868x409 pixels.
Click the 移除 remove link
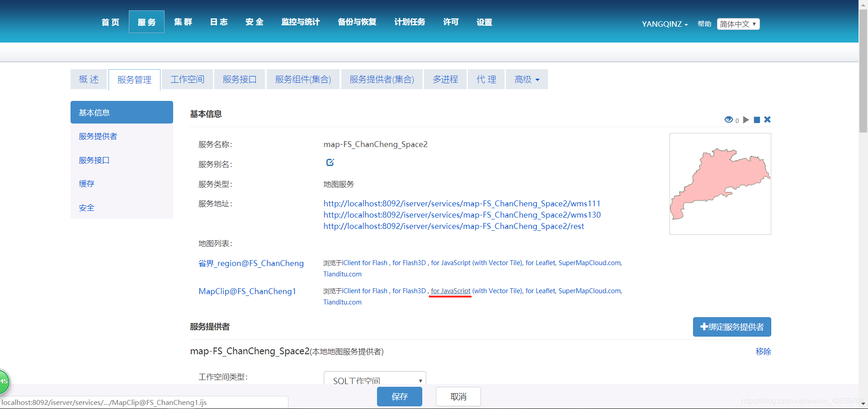[x=763, y=352]
